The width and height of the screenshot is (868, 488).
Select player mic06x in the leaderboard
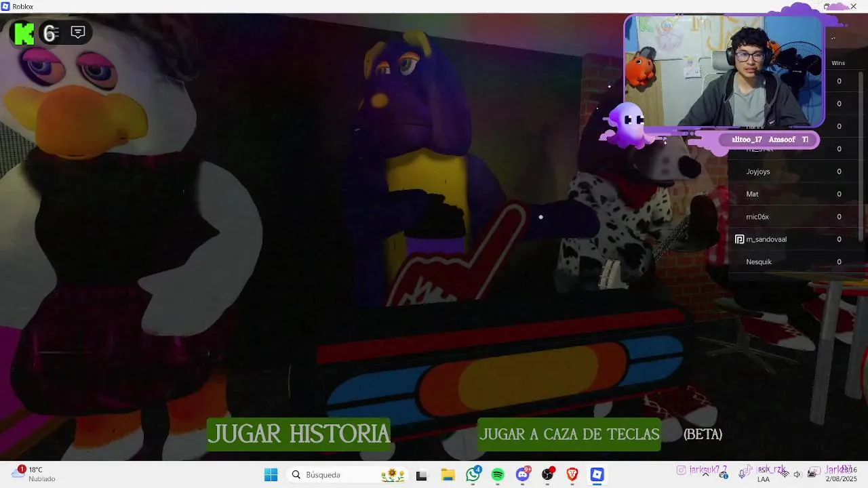[793, 216]
